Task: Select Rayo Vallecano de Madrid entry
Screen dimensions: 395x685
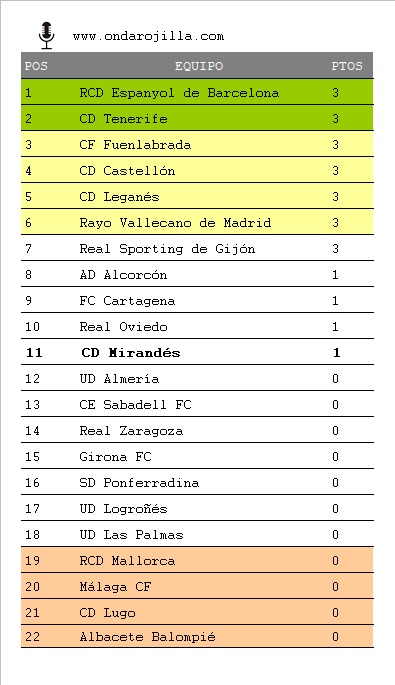Action: coord(175,223)
